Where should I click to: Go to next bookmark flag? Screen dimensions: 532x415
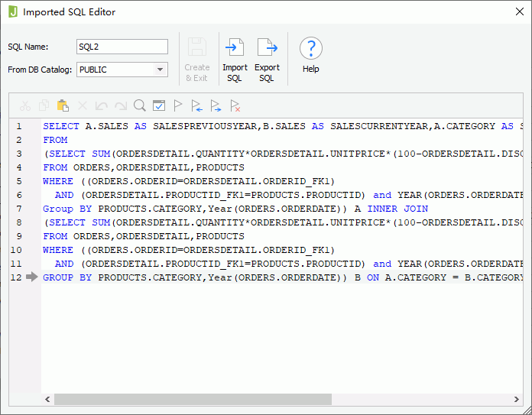coord(216,106)
